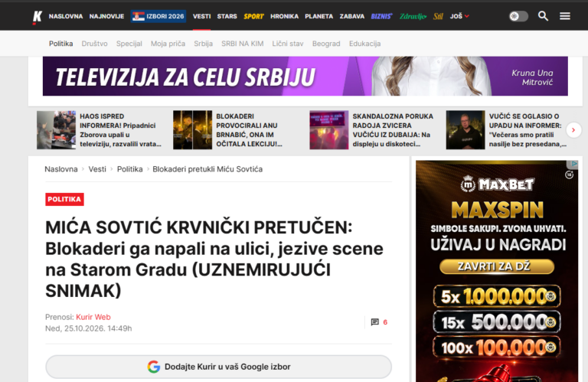Viewport: 588px width, 382px height.
Task: Click Vesti in the breadcrumb
Action: (97, 169)
